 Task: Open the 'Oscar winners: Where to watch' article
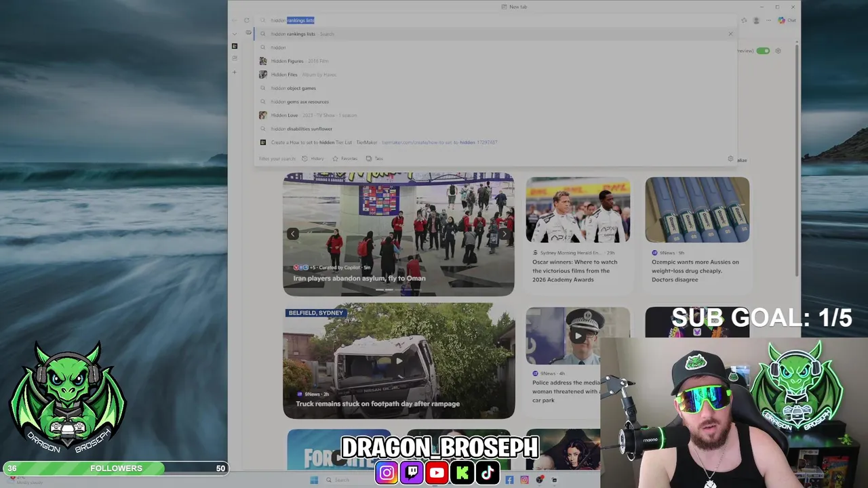[x=575, y=270]
